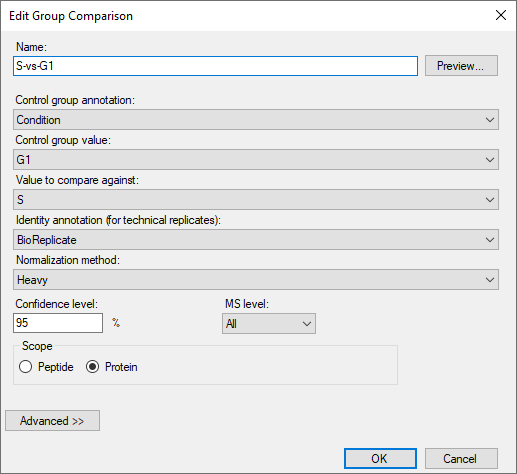The image size is (517, 474).
Task: Open the MS level dropdown
Action: [269, 323]
